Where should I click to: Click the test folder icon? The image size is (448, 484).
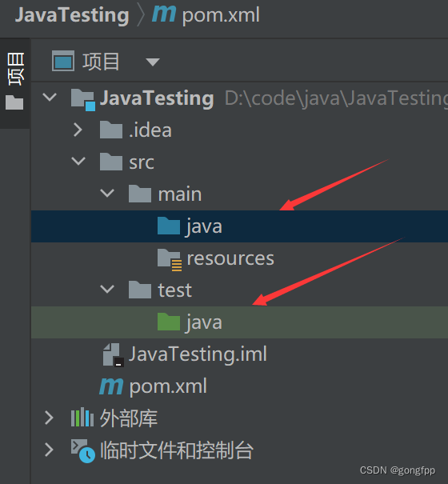[140, 290]
